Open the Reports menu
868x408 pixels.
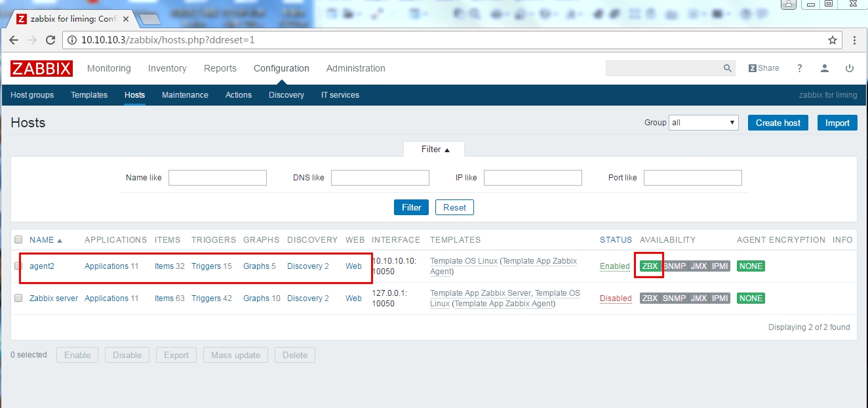(x=220, y=68)
